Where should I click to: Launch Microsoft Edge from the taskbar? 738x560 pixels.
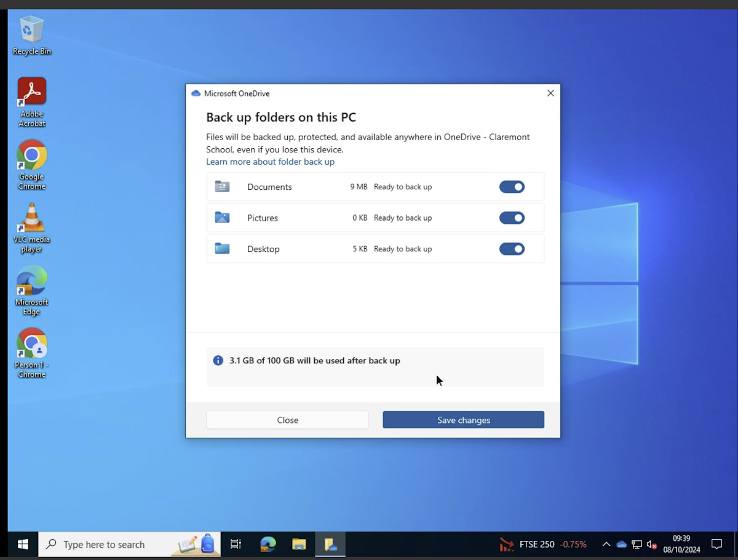(x=268, y=545)
